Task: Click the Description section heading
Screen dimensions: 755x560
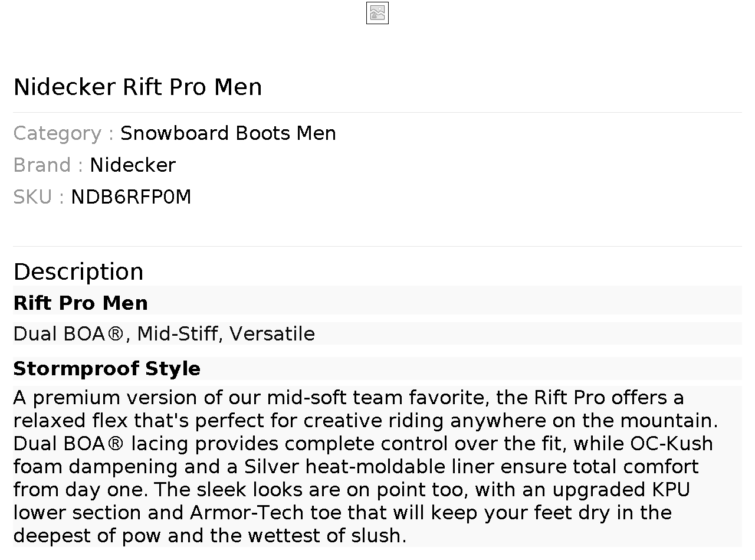Action: pos(78,271)
